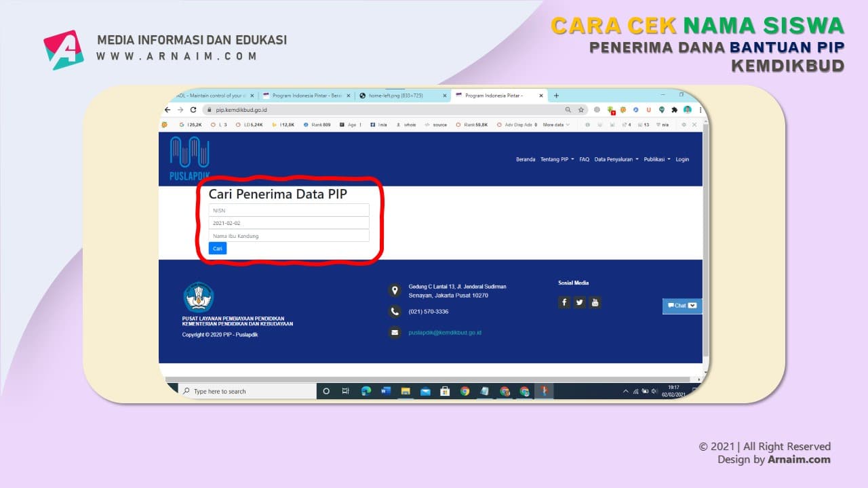
Task: Click the puslapdik@kemdikbud.go.id email link
Action: (445, 333)
